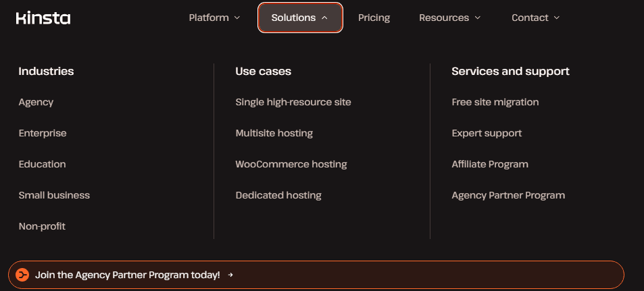Open the Small business link
The height and width of the screenshot is (291, 644).
click(54, 195)
